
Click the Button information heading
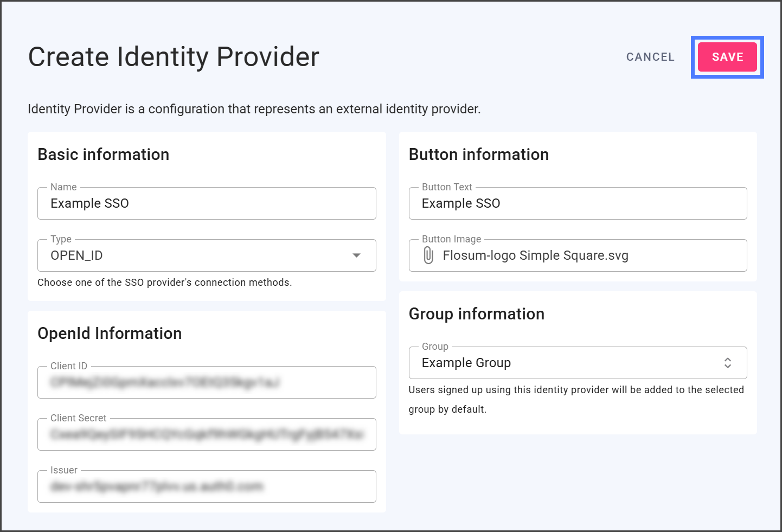pos(478,155)
